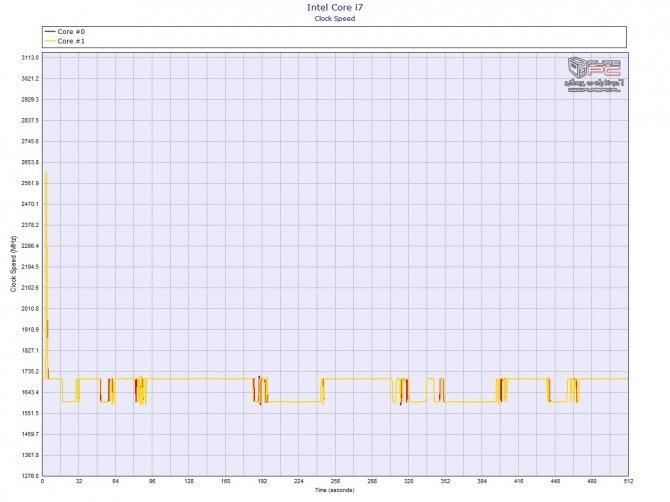
Task: Click the 'Intel Core i7' chart title
Action: (335, 7)
